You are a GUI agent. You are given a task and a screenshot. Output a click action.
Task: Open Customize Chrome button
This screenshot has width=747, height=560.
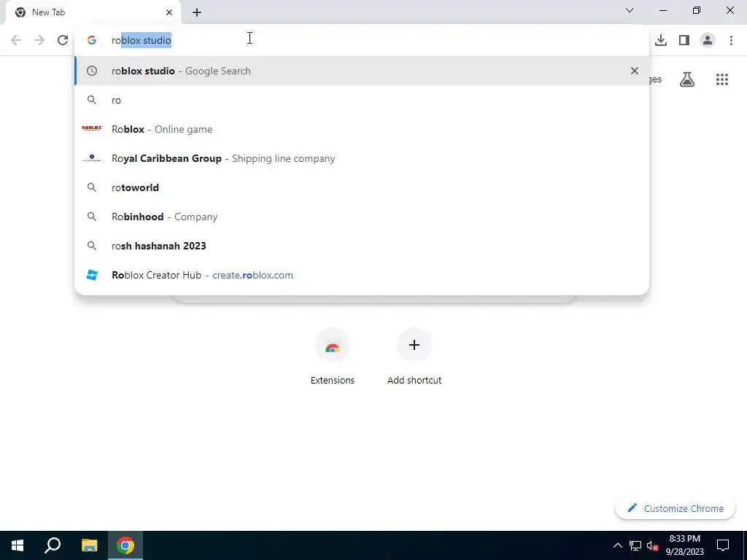[x=675, y=508]
